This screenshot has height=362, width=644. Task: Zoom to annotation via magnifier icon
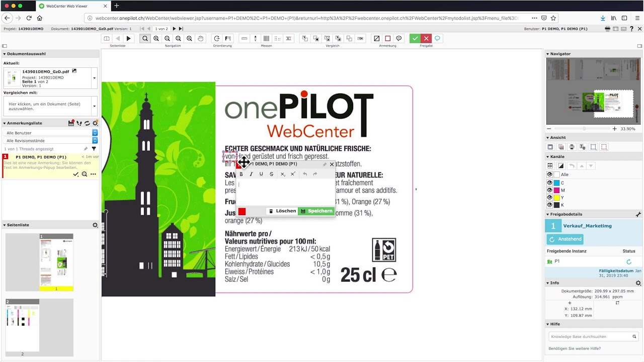tap(85, 174)
